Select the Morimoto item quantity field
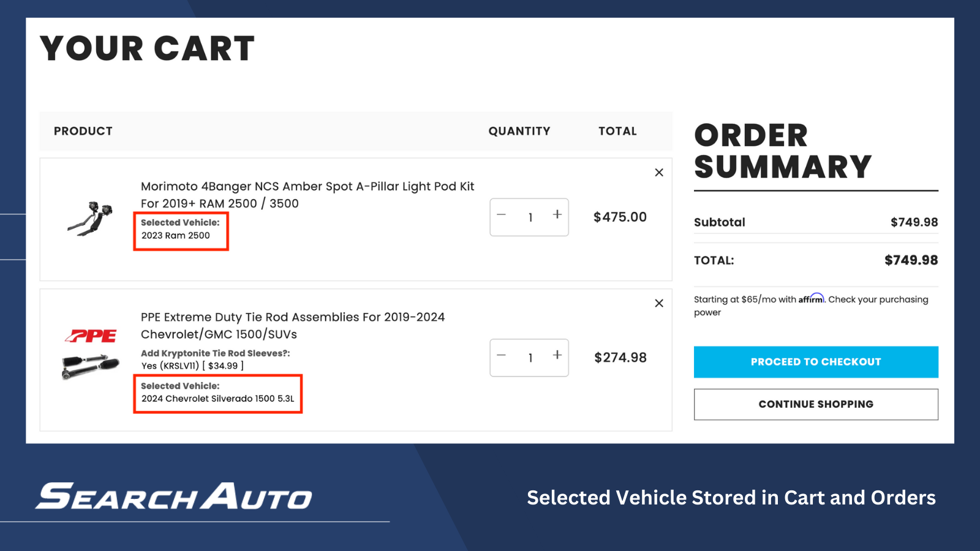The height and width of the screenshot is (551, 980). point(529,217)
